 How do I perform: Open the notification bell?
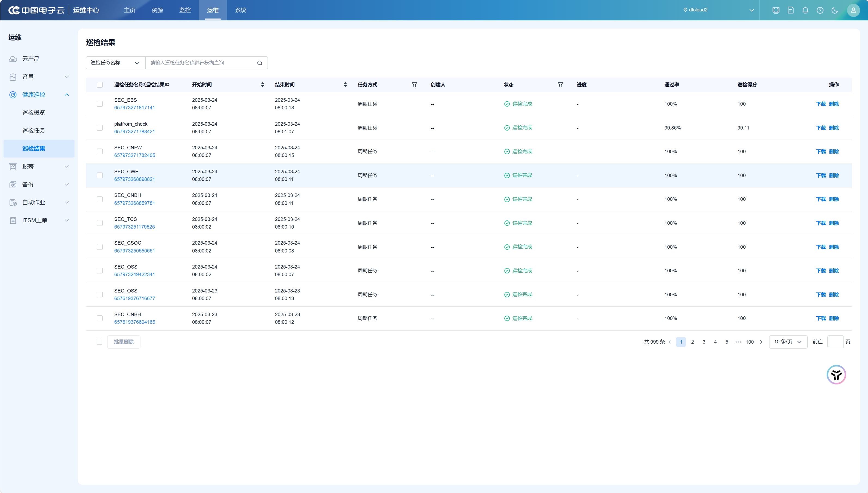(805, 10)
